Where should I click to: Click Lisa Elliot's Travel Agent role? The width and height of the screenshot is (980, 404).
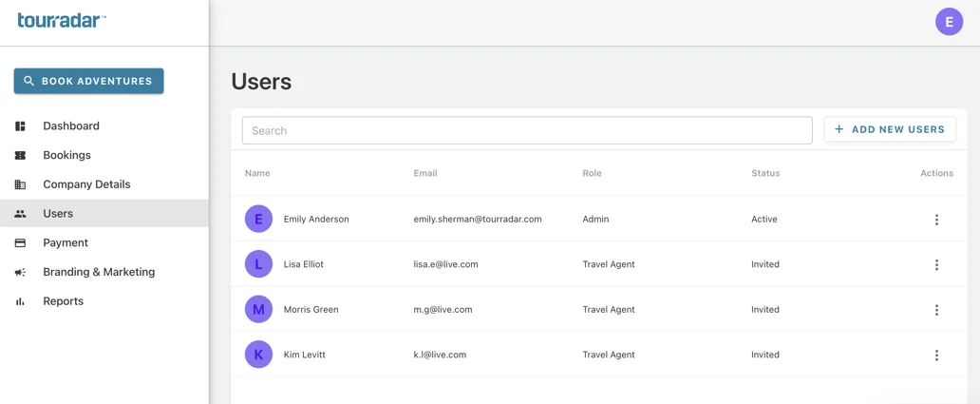tap(609, 264)
